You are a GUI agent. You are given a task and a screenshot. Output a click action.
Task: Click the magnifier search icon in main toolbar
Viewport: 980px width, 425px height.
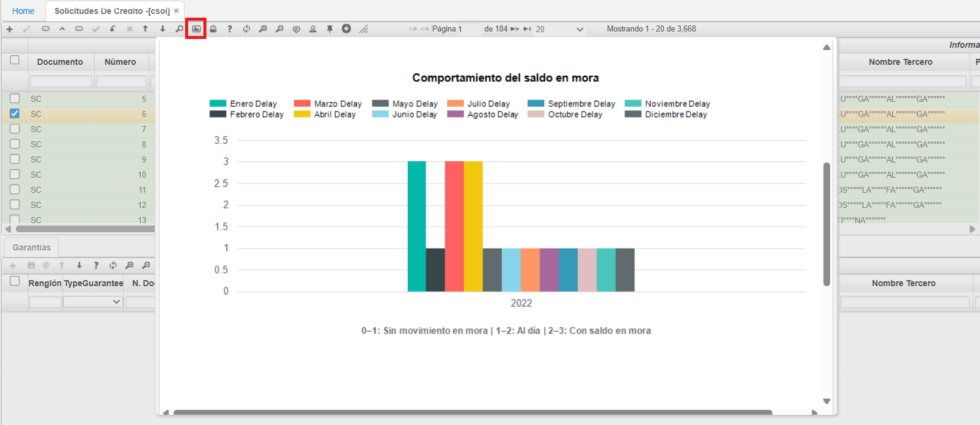[179, 29]
